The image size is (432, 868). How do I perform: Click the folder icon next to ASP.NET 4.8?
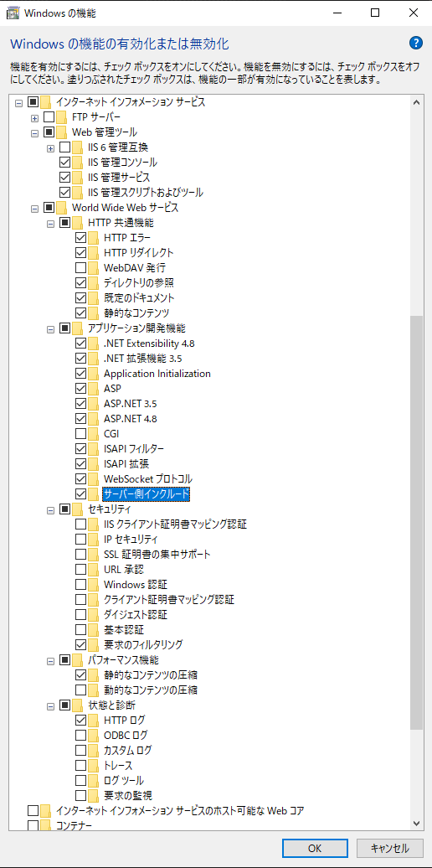pyautogui.click(x=93, y=419)
